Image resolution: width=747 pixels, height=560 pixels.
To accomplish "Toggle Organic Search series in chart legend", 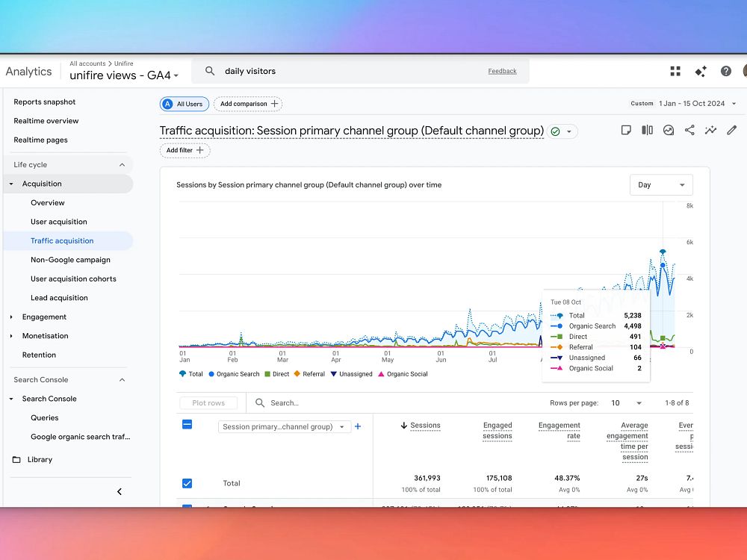I will [x=234, y=374].
